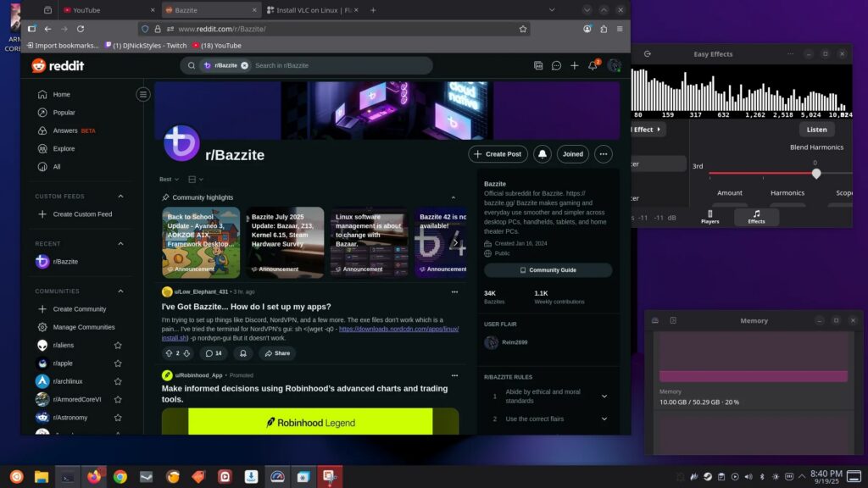Downvote the "I've Got Bazzite" post
Viewport: 868px width, 488px height.
point(186,353)
